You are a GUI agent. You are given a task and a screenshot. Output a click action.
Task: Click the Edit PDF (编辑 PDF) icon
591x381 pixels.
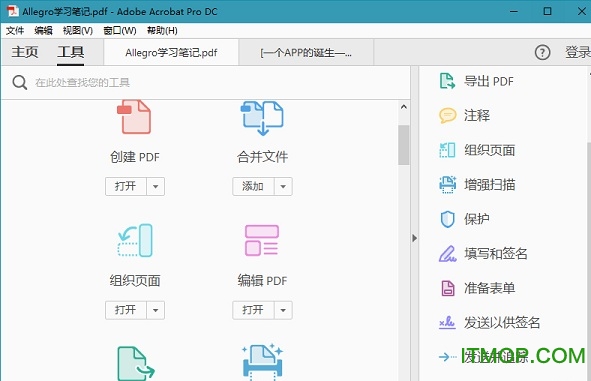tap(262, 240)
